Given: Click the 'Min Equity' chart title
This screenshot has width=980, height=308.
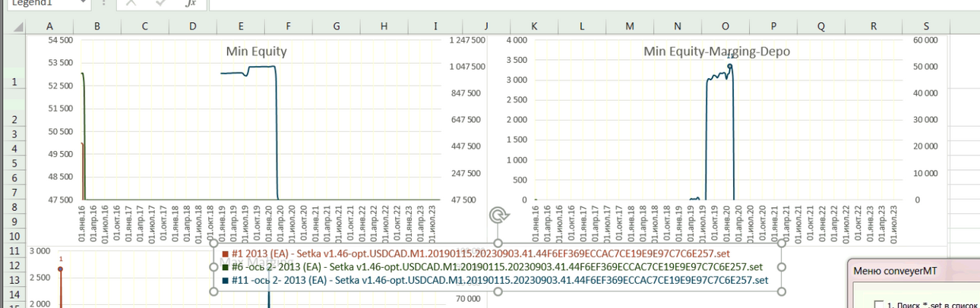Looking at the screenshot, I should click(256, 52).
